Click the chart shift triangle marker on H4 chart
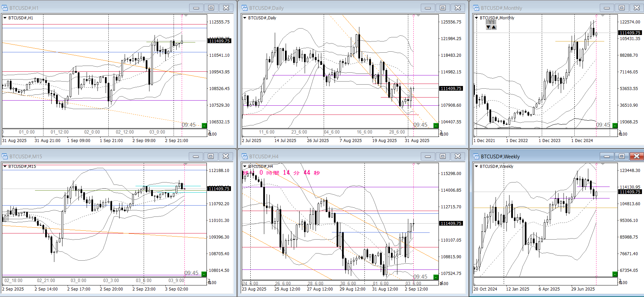Image resolution: width=644 pixels, height=297 pixels. [418, 164]
